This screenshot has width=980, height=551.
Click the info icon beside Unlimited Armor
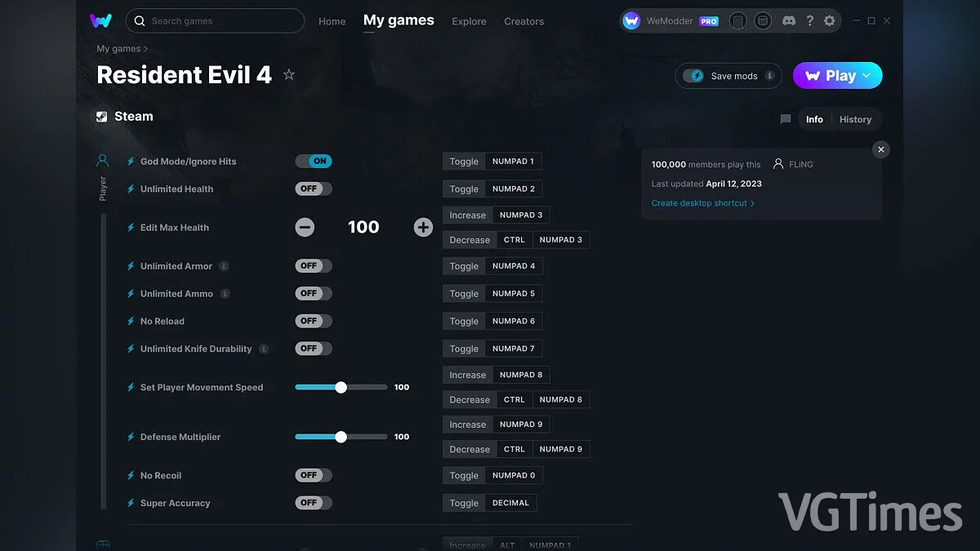tap(224, 266)
